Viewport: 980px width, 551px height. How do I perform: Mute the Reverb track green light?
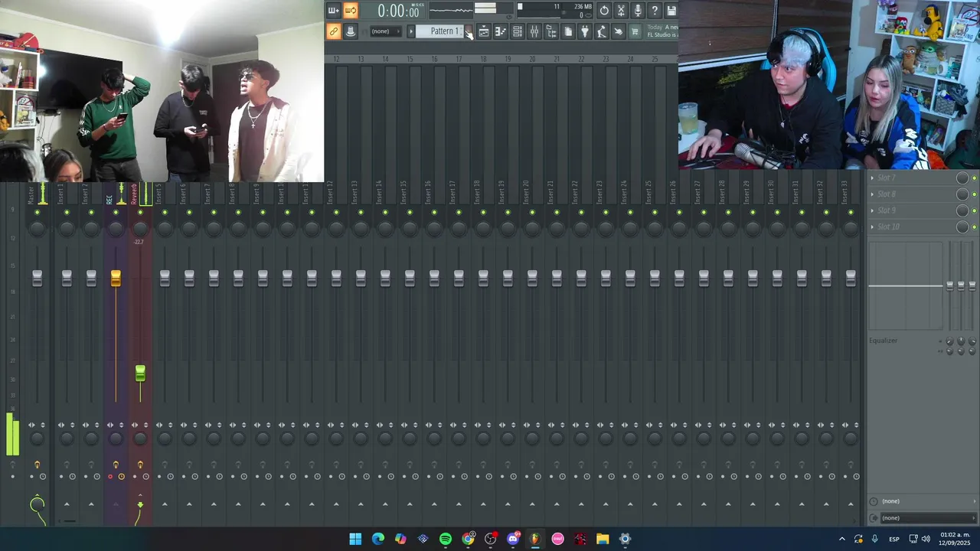tap(140, 213)
